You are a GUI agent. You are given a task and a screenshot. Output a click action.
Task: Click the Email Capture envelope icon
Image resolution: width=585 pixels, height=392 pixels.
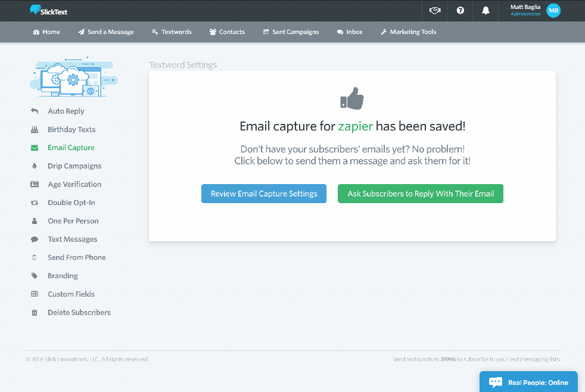coord(35,148)
